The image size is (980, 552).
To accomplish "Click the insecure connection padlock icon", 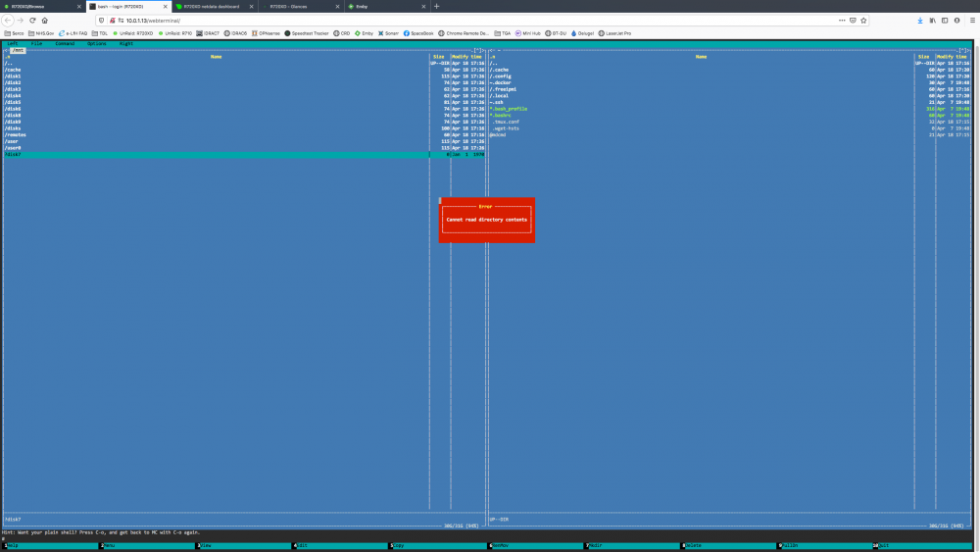I will (112, 21).
